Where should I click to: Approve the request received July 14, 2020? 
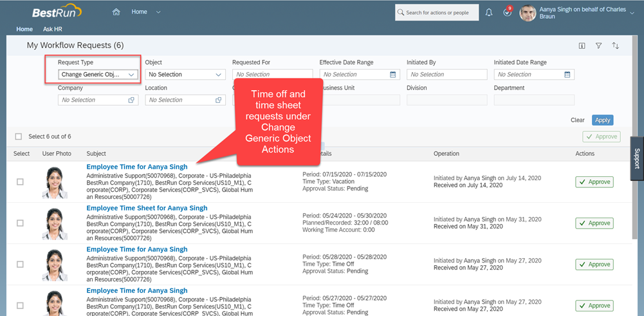(594, 182)
